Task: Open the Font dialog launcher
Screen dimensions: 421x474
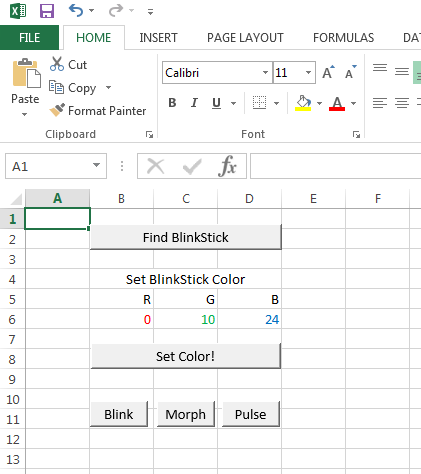Action: click(356, 134)
